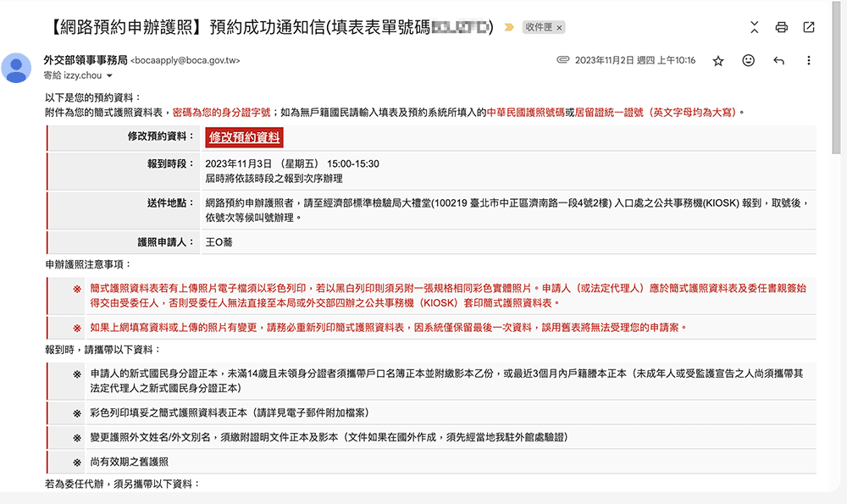
Task: Print this passport appointment email
Action: 782,27
